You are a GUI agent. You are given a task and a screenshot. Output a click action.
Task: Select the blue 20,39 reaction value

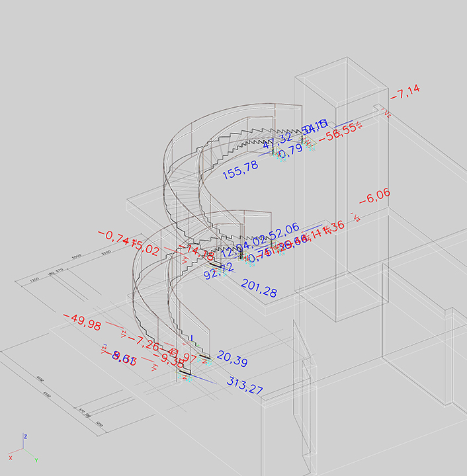pyautogui.click(x=232, y=361)
